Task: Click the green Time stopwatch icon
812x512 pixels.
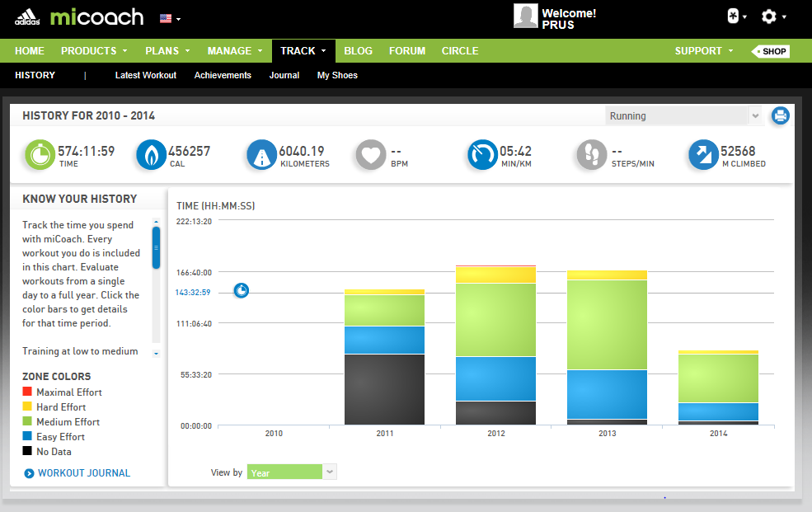Action: coord(39,155)
